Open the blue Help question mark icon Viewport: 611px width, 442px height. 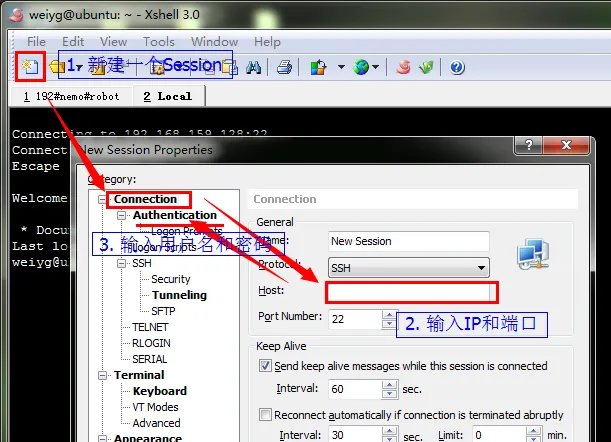pyautogui.click(x=457, y=67)
